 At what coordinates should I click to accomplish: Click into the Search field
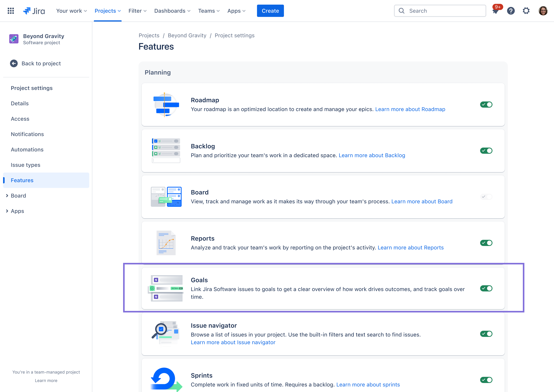(440, 11)
